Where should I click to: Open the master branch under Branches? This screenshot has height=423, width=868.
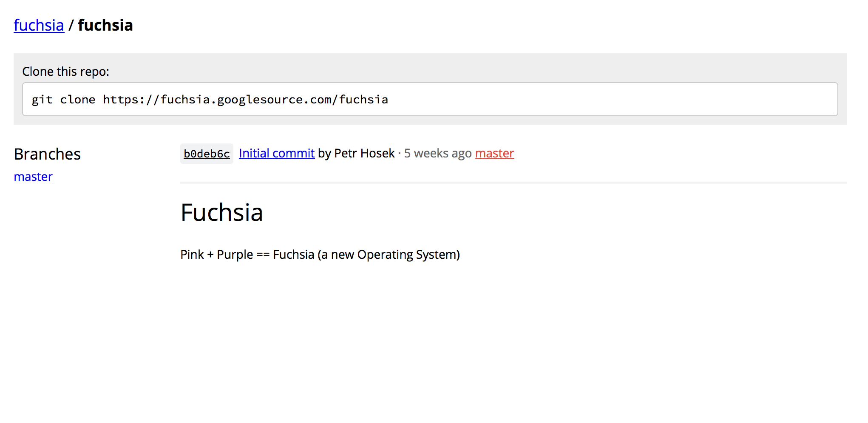pyautogui.click(x=33, y=177)
